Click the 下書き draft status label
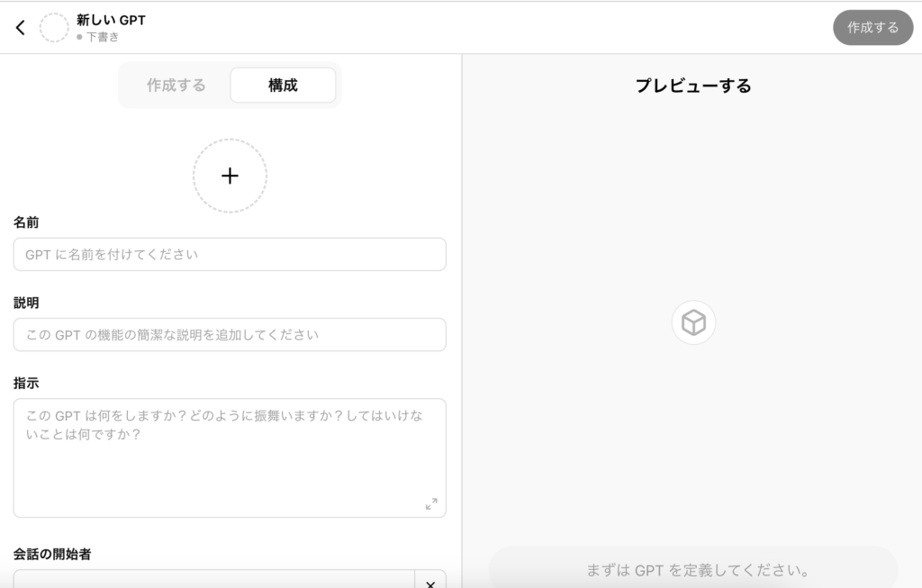 102,38
